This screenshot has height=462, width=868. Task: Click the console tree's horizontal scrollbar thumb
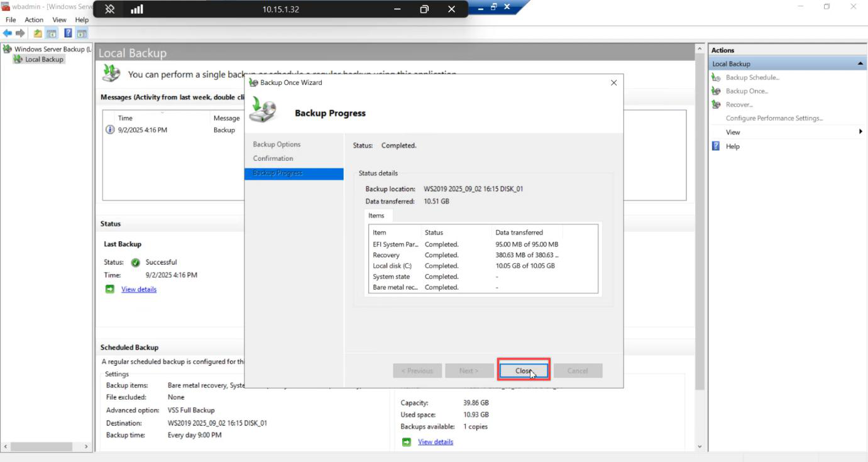tap(41, 447)
